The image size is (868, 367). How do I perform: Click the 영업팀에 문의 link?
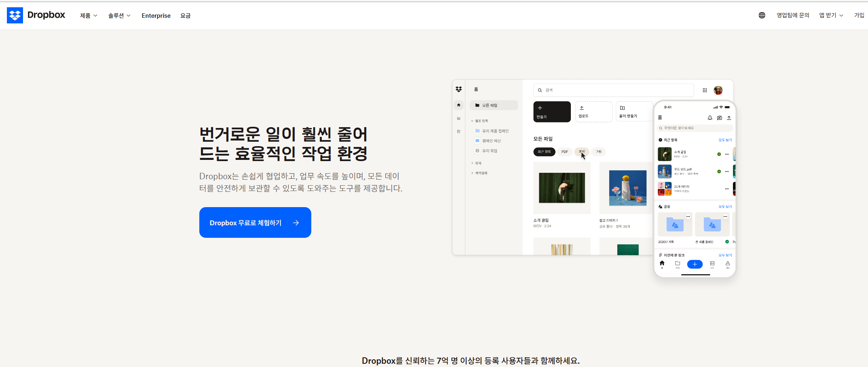pyautogui.click(x=793, y=15)
